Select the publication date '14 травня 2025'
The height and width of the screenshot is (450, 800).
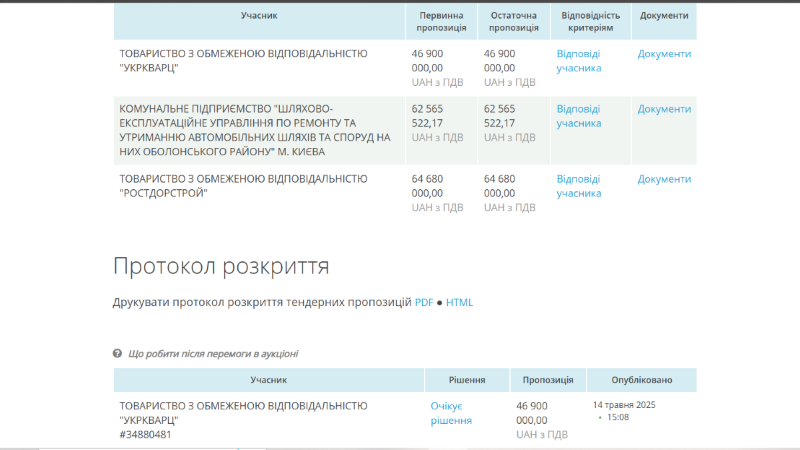coord(624,405)
